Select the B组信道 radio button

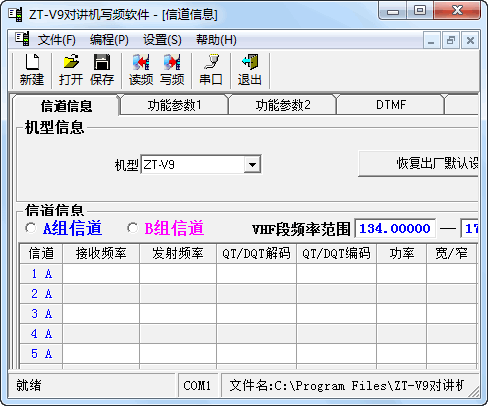pyautogui.click(x=133, y=228)
